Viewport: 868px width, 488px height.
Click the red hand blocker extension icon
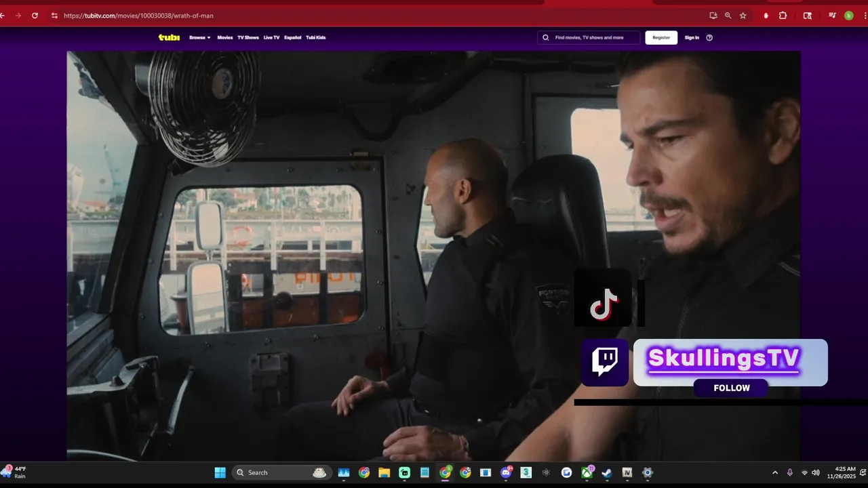point(766,16)
